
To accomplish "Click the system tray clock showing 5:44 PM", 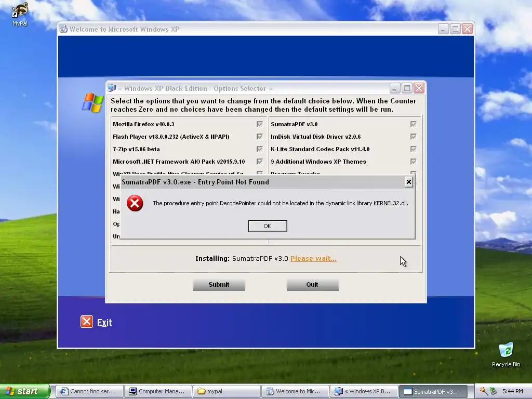I will [513, 391].
